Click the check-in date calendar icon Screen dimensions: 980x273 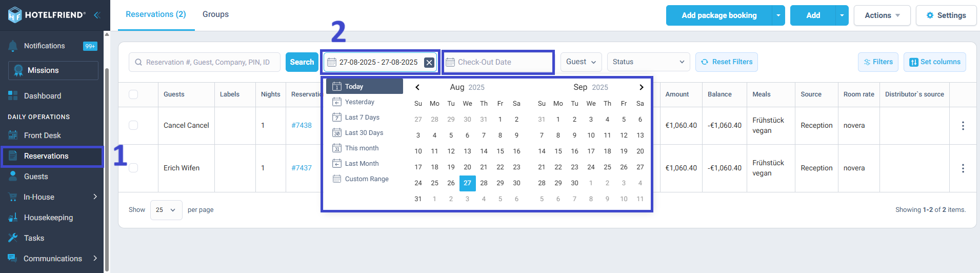(x=332, y=62)
